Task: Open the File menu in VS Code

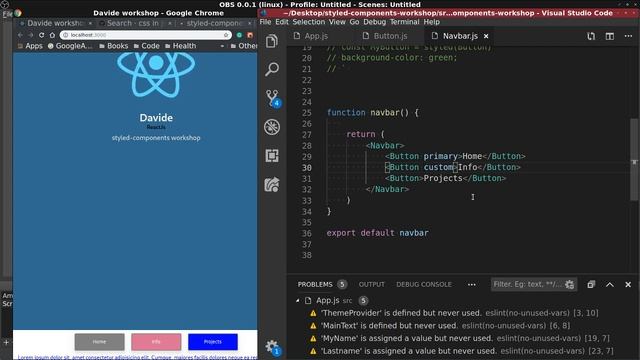Action: pos(265,22)
